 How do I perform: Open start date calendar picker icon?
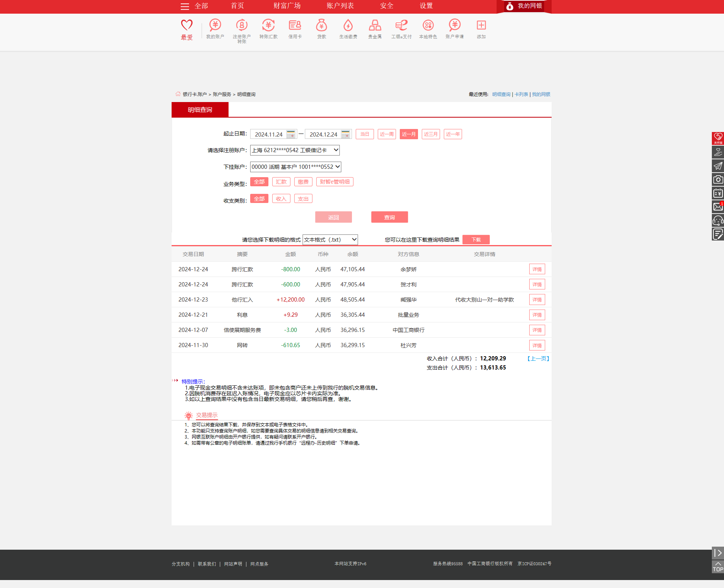[x=291, y=134]
